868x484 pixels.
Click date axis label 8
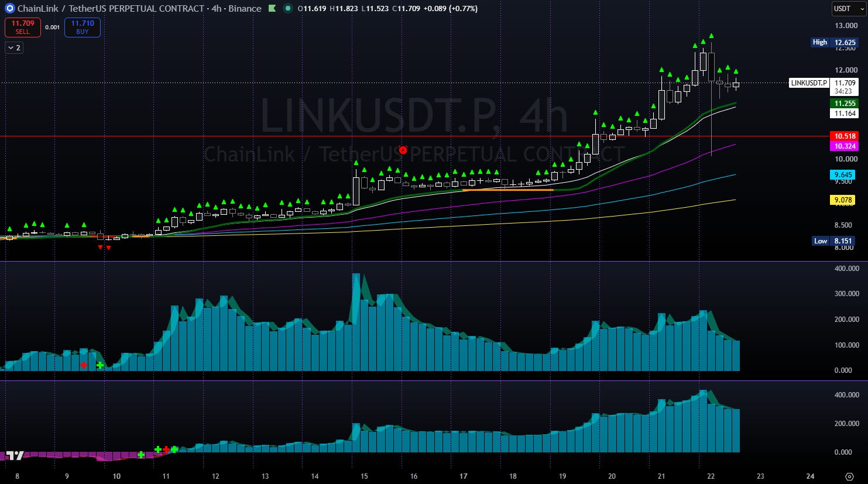tap(17, 476)
